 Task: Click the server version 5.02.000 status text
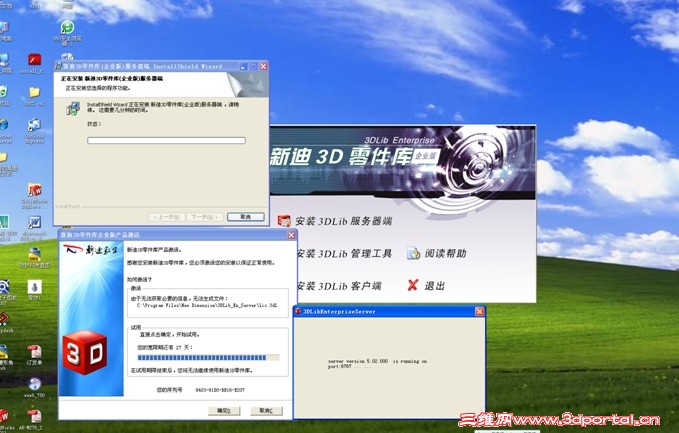(377, 364)
